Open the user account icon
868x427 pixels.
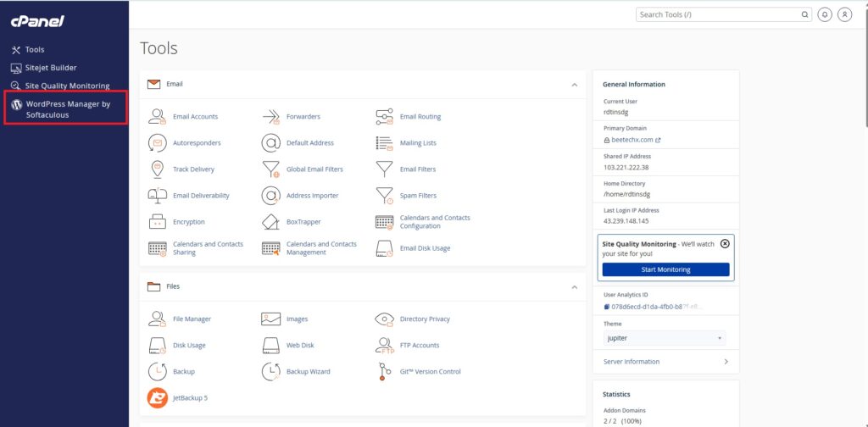[x=844, y=15]
